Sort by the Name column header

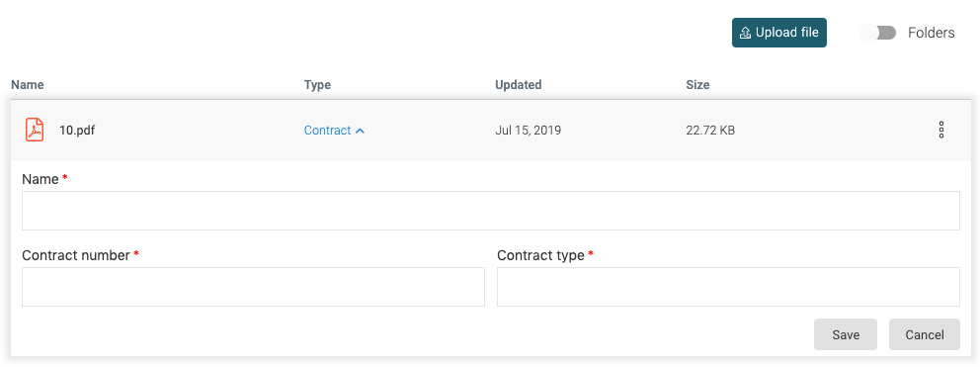[x=28, y=84]
